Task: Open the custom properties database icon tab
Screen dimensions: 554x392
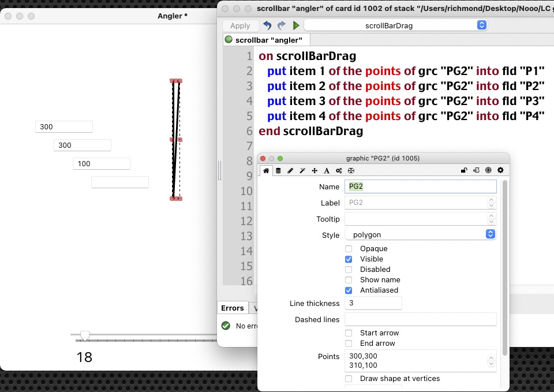Action: click(x=278, y=170)
